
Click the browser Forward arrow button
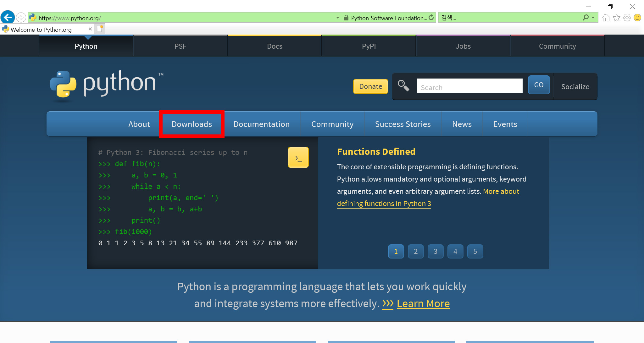pyautogui.click(x=21, y=18)
